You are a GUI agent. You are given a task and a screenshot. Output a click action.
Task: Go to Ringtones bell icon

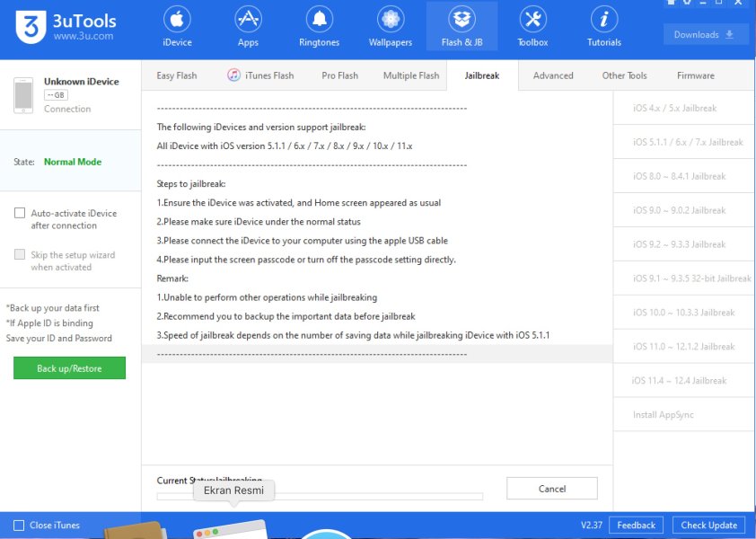[x=319, y=19]
